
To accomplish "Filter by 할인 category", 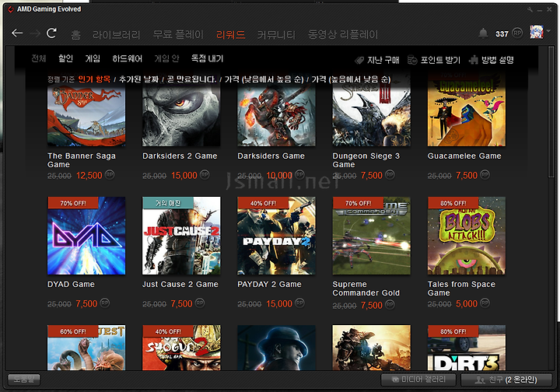I will point(65,58).
